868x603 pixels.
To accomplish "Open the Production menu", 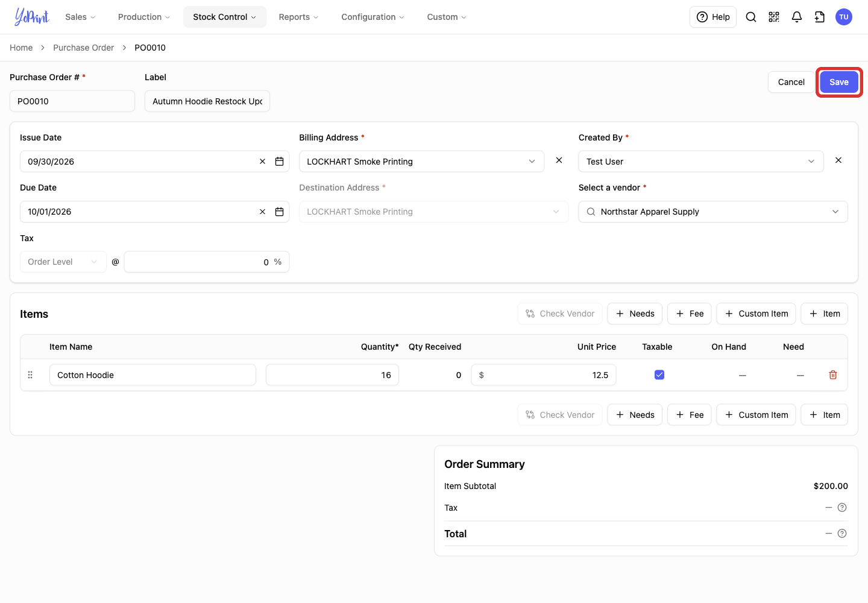I will point(144,17).
